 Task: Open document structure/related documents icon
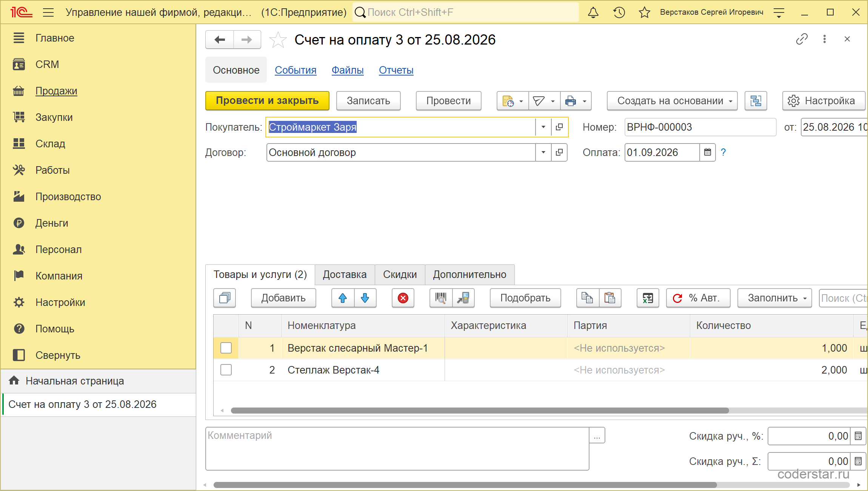point(756,101)
